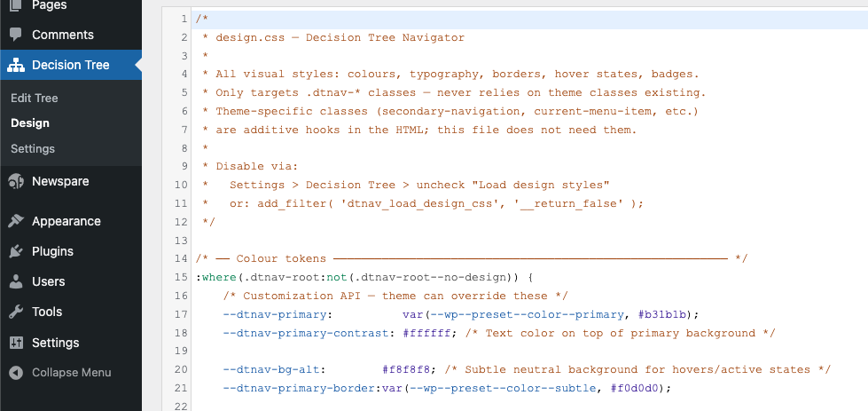Click the Pages icon in sidebar
The width and height of the screenshot is (868, 411).
click(x=16, y=5)
